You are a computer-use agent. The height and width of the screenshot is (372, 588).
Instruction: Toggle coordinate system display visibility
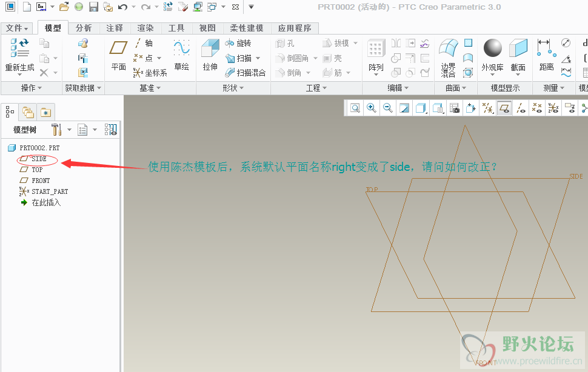[x=553, y=108]
